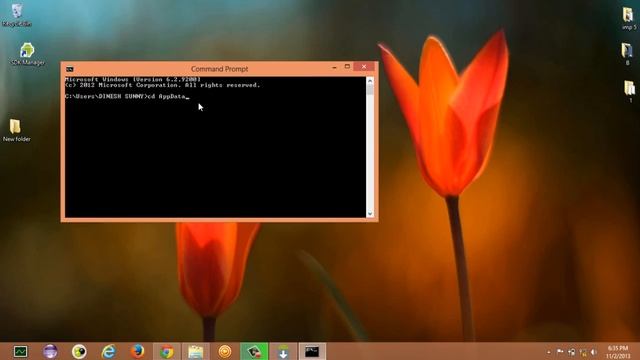
Task: Open the orange media player taskbar icon
Action: point(224,351)
